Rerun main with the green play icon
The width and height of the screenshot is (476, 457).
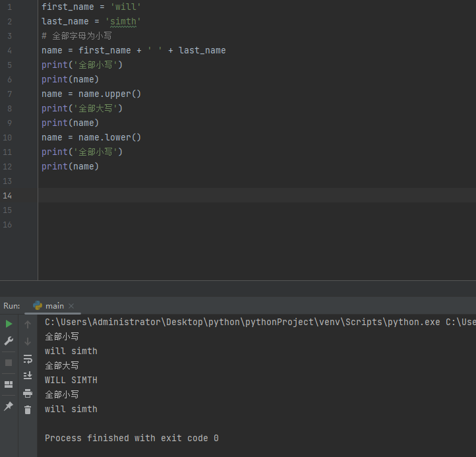9,324
